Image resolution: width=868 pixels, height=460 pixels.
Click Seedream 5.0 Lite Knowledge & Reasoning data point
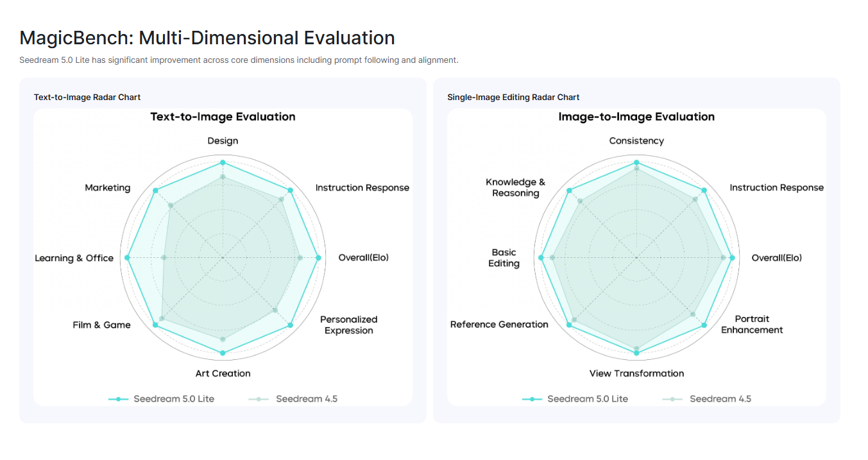[x=569, y=191]
